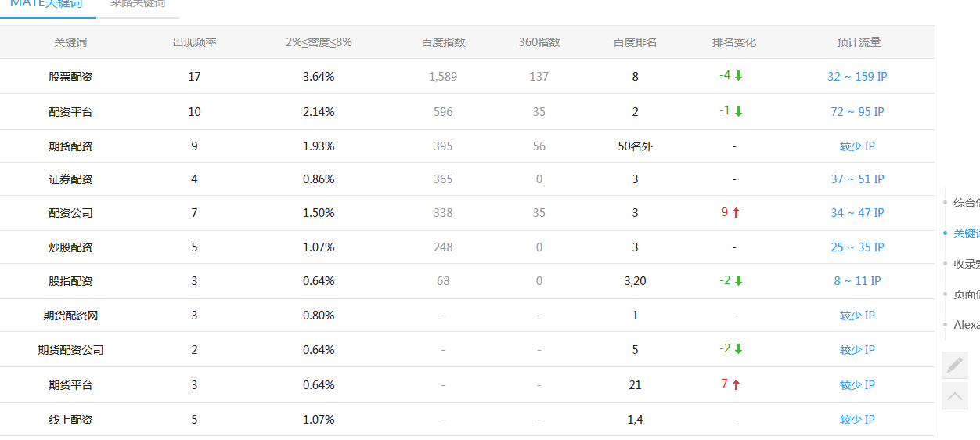Click red up arrow in 期货平台 row
Screen dimensions: 980x440
click(736, 385)
